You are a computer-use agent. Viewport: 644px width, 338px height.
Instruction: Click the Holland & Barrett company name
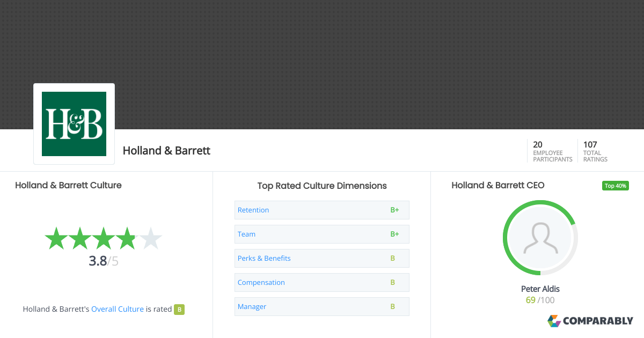point(166,151)
